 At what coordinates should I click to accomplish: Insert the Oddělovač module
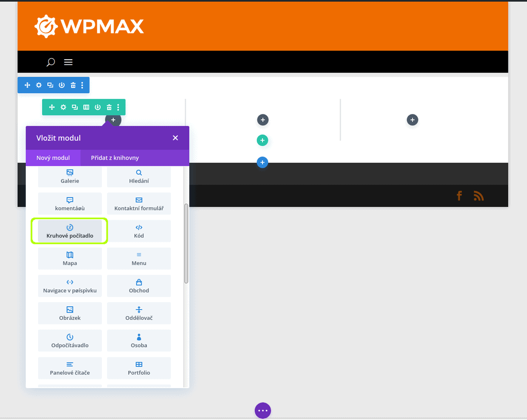pyautogui.click(x=139, y=313)
